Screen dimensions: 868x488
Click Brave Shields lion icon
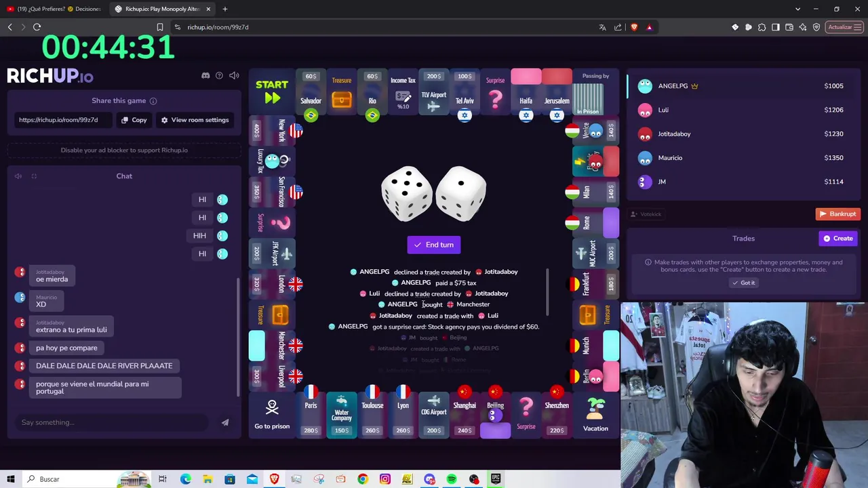(x=634, y=27)
